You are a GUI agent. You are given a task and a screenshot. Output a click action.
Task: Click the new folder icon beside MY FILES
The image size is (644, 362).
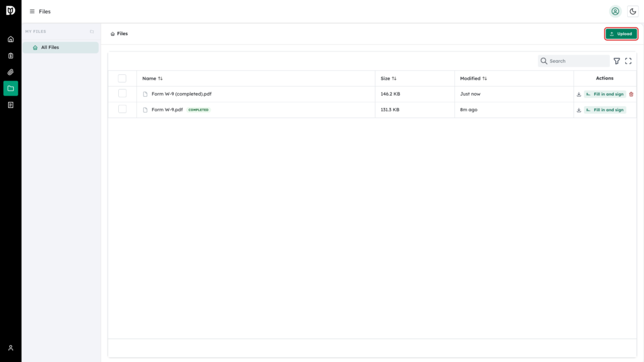(92, 31)
